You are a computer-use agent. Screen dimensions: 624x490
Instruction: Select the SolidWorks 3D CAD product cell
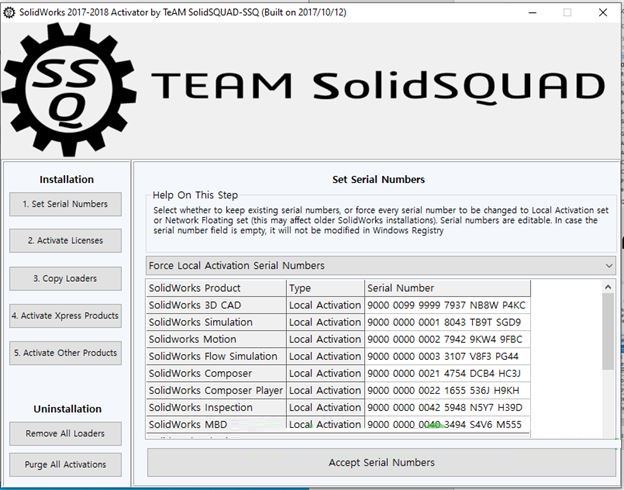pos(216,305)
